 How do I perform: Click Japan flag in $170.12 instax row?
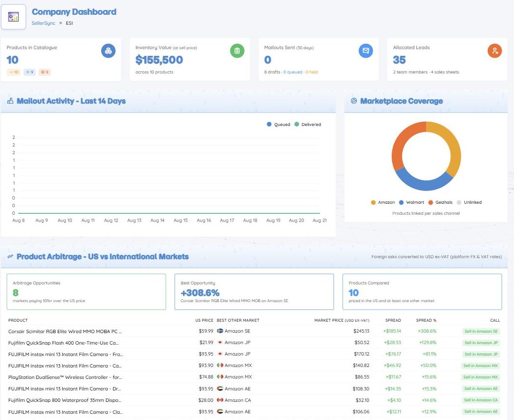pos(220,354)
